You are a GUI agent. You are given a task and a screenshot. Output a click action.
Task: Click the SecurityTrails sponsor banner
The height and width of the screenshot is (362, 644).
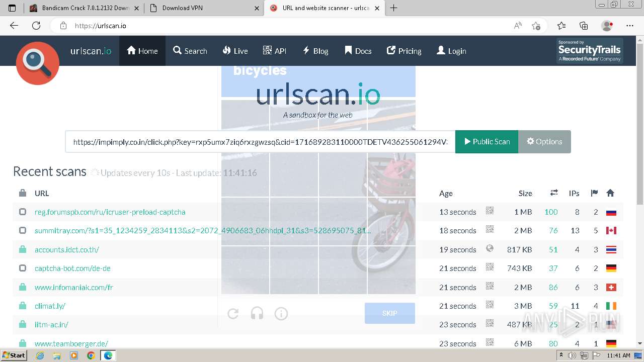click(x=590, y=51)
